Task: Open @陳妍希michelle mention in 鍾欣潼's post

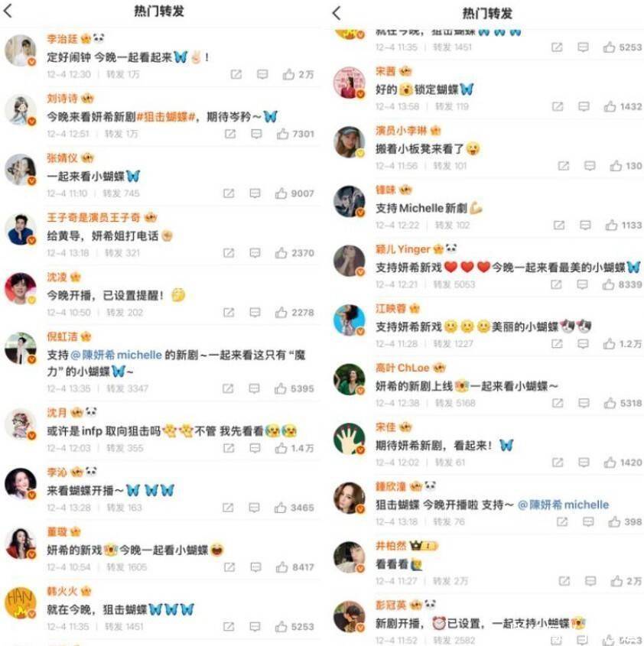Action: click(x=563, y=505)
